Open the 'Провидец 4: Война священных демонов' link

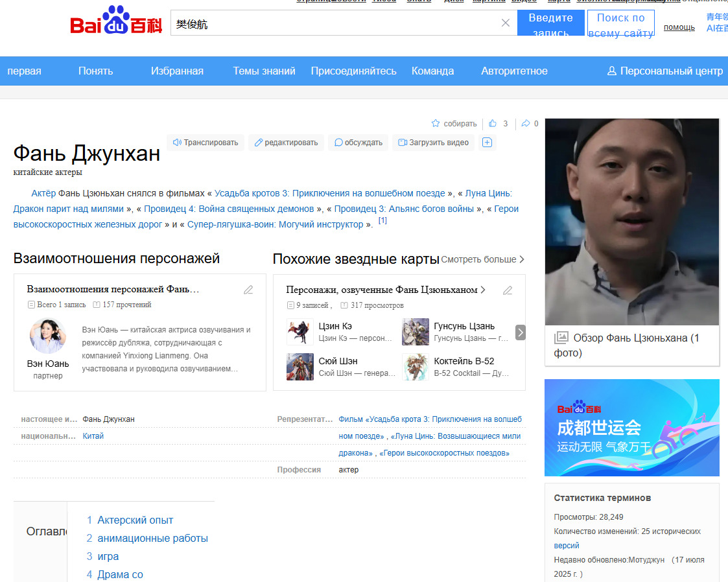pos(229,209)
